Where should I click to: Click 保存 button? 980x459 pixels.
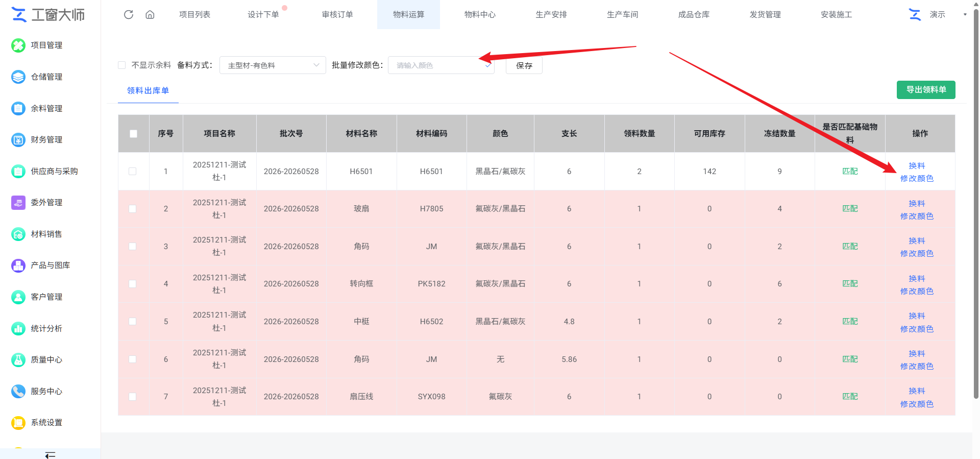coord(524,65)
